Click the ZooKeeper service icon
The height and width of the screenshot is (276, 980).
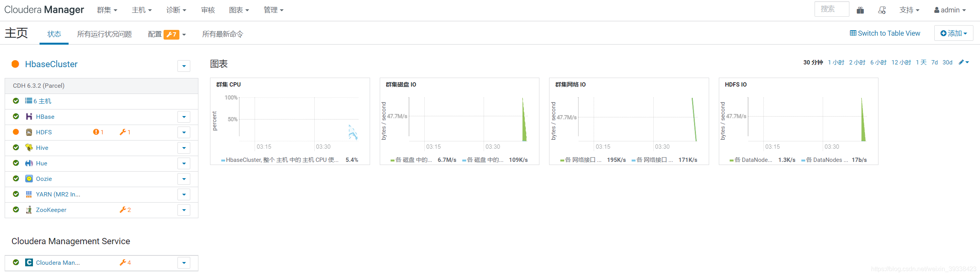pyautogui.click(x=29, y=210)
